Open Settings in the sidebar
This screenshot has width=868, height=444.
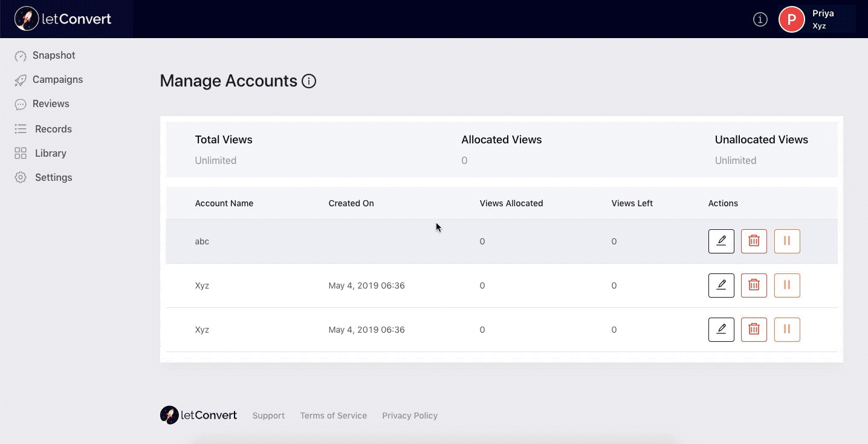pyautogui.click(x=53, y=177)
